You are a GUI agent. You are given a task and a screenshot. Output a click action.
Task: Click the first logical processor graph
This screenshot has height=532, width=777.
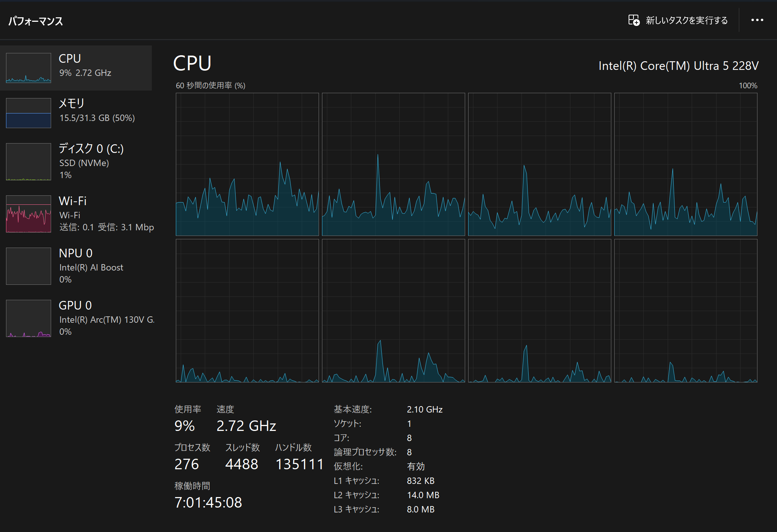coord(247,165)
